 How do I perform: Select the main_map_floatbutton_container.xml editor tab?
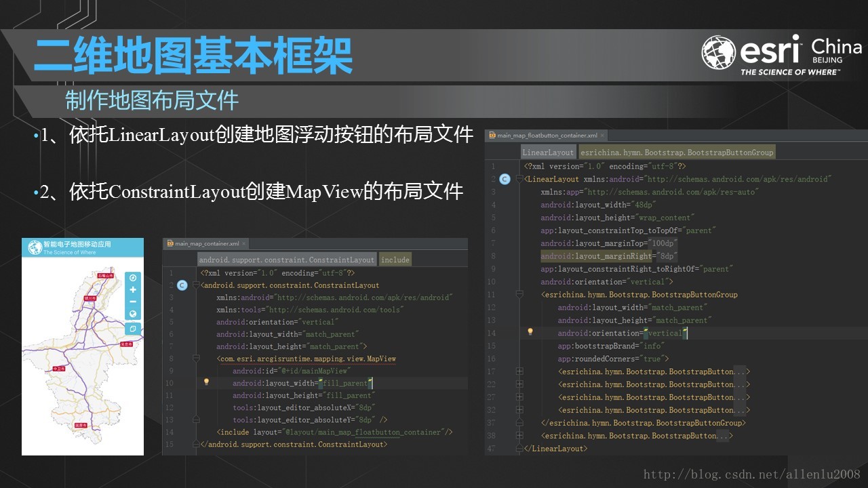click(547, 136)
